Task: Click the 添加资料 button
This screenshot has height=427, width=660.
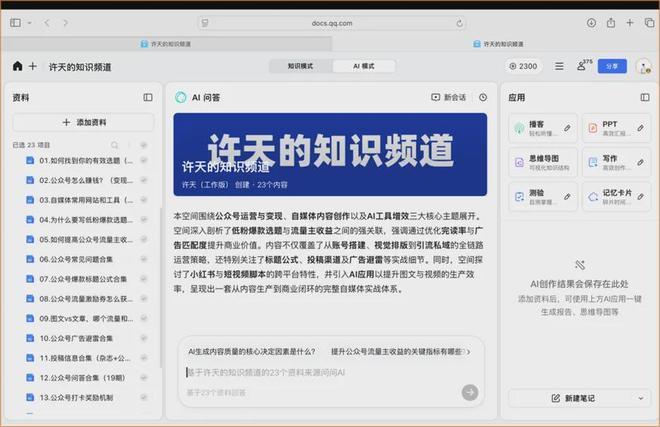Action: click(84, 122)
